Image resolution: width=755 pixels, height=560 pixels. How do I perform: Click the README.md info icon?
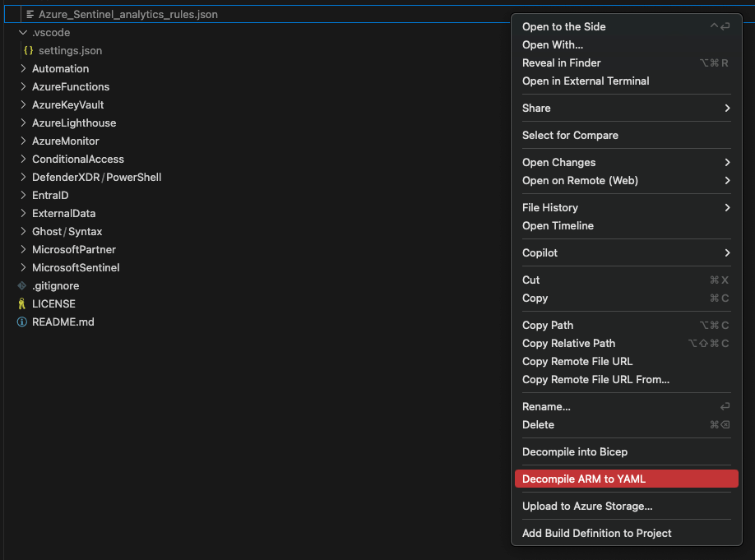pyautogui.click(x=22, y=322)
